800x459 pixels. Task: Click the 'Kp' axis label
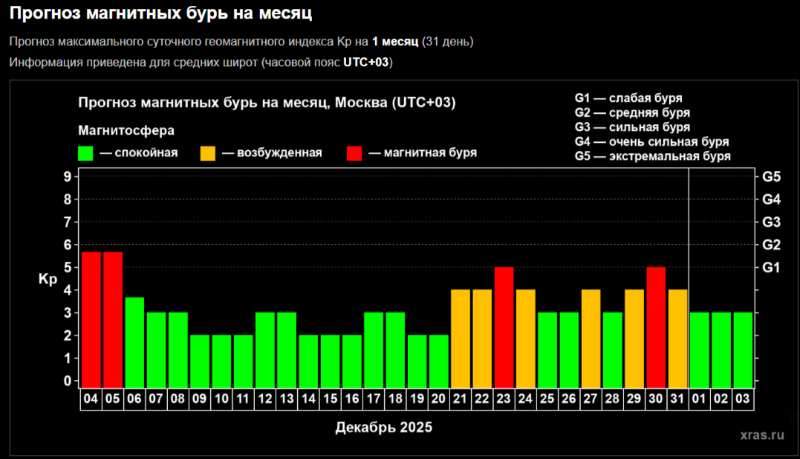48,279
